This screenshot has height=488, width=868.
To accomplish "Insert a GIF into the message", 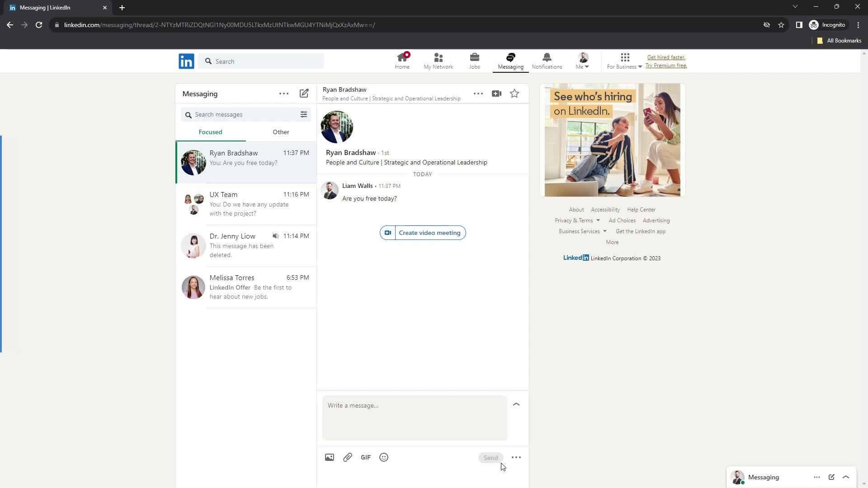I will [365, 457].
